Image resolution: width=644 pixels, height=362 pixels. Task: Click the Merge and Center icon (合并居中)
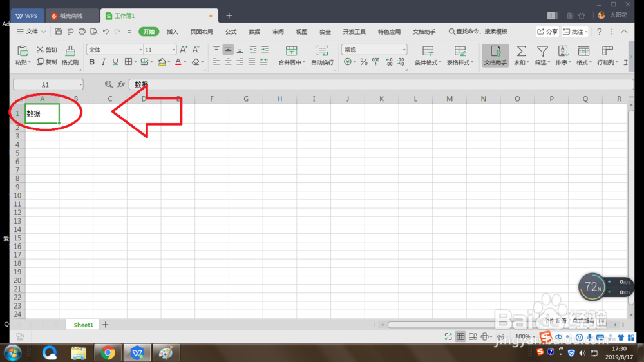point(291,51)
